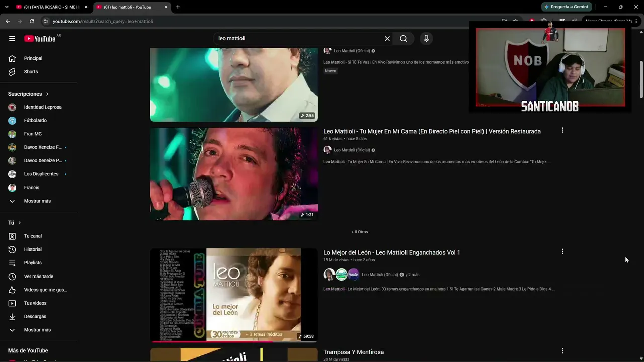
Task: Click Pregunta a Gemini button
Action: click(x=566, y=7)
